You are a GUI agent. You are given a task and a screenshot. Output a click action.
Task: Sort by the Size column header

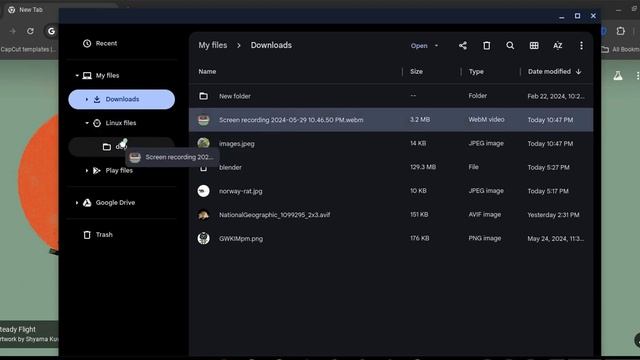point(416,71)
